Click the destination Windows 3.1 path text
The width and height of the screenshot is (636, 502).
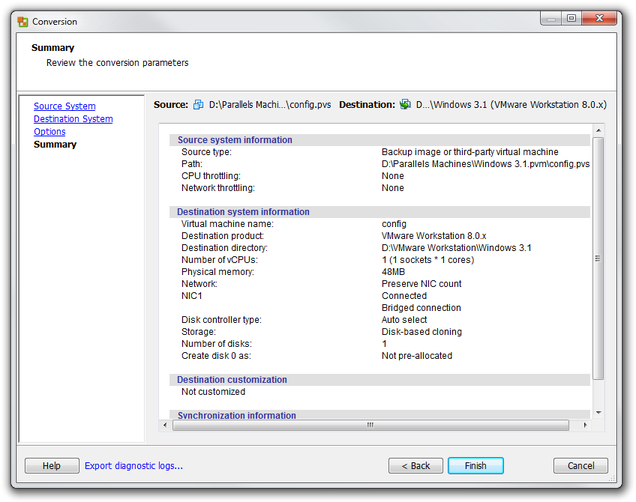click(x=511, y=105)
